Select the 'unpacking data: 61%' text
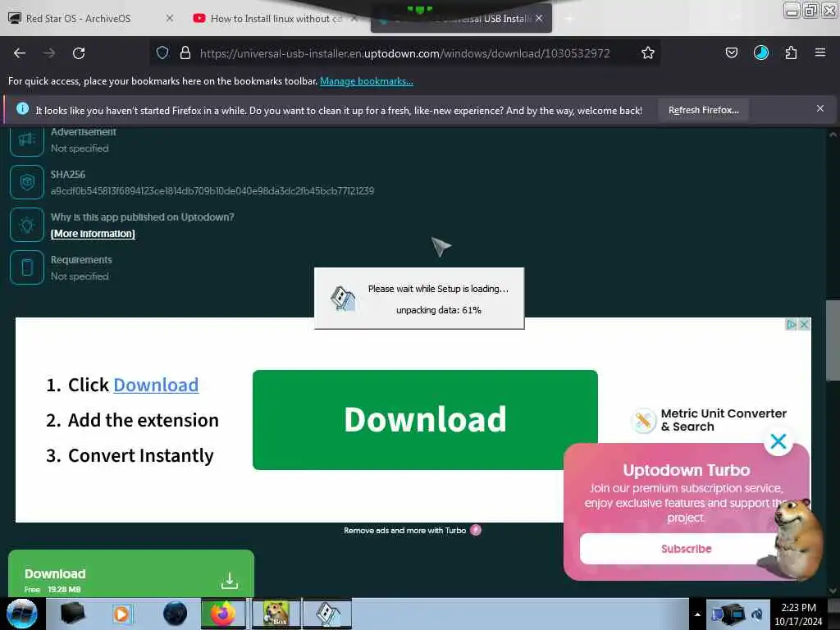 (x=439, y=310)
